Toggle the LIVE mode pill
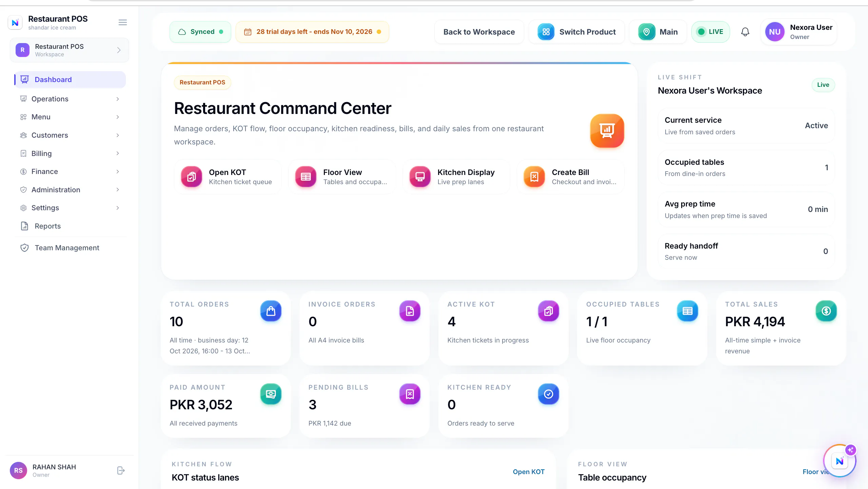 click(x=710, y=32)
